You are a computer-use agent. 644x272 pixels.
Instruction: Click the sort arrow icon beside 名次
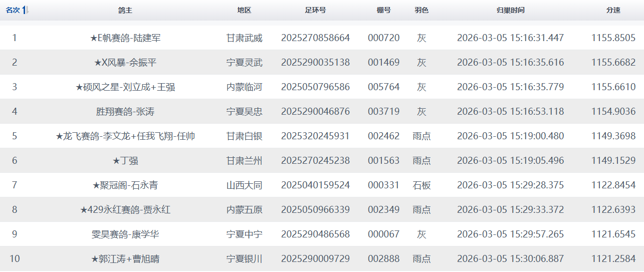coord(26,11)
